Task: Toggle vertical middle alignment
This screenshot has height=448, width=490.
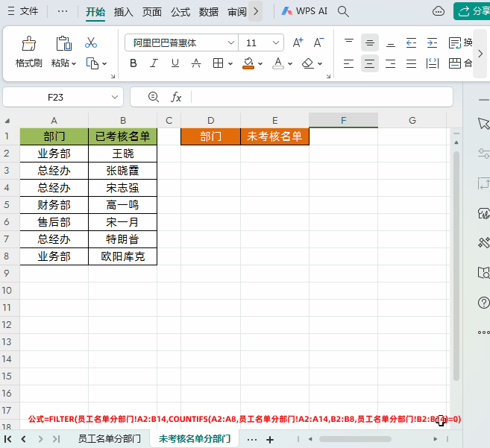Action: point(370,42)
